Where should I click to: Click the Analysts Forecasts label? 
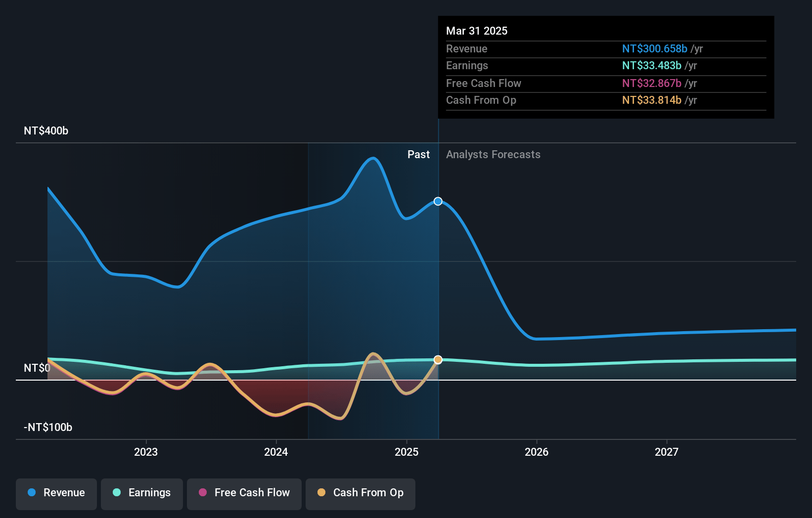tap(493, 155)
